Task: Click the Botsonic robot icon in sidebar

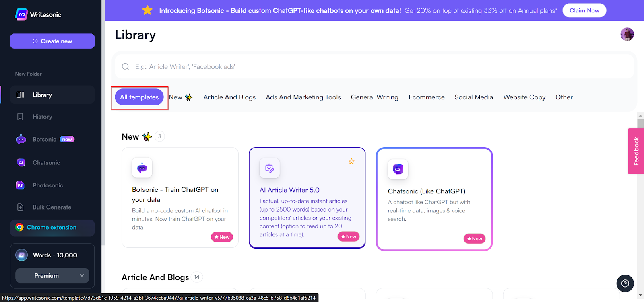Action: 21,139
